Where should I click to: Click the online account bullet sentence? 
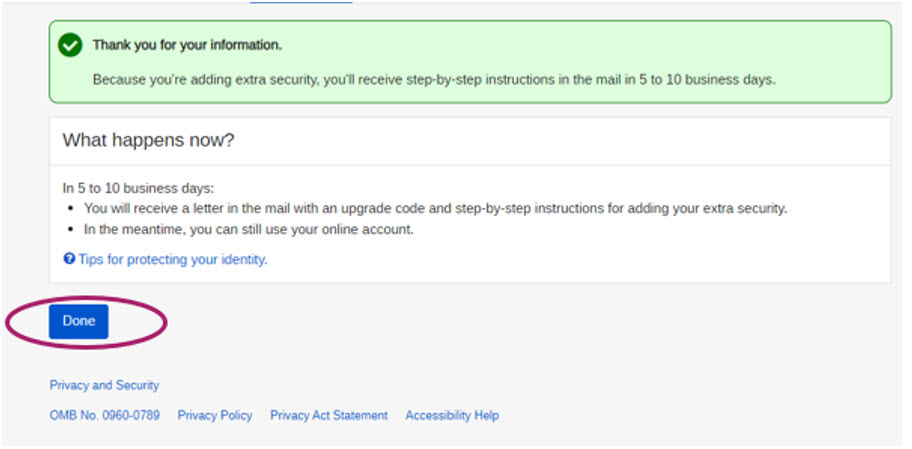[248, 229]
